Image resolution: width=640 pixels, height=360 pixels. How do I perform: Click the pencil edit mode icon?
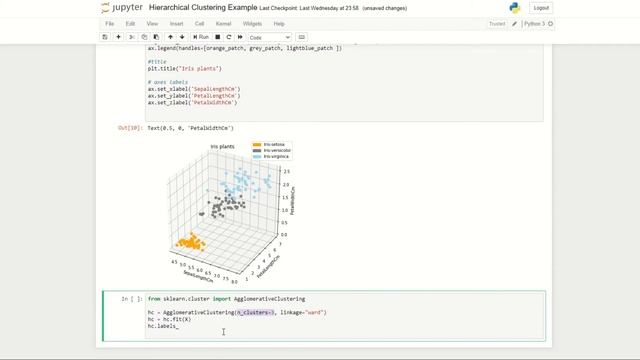click(x=514, y=24)
